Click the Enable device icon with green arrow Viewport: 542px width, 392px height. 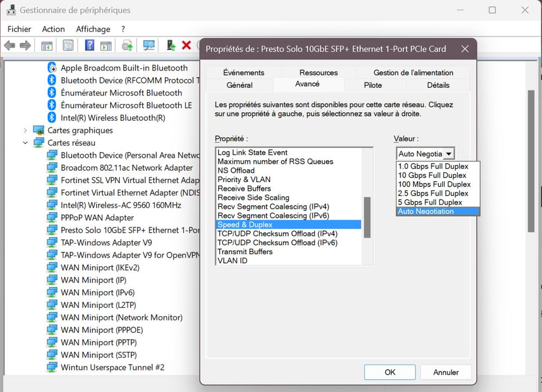[x=171, y=46]
